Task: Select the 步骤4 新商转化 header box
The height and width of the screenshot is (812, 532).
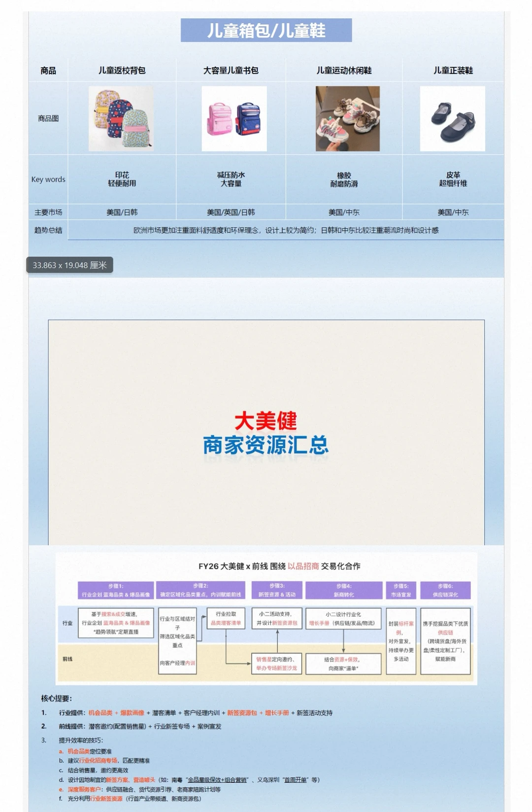Action: [x=344, y=590]
